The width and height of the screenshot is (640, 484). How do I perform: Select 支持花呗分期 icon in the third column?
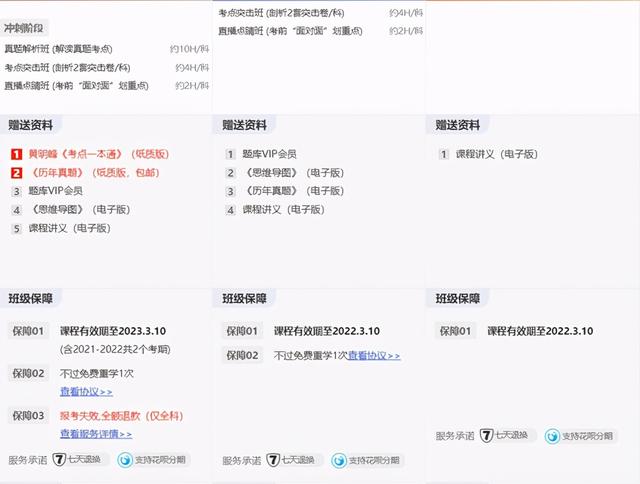click(x=552, y=436)
